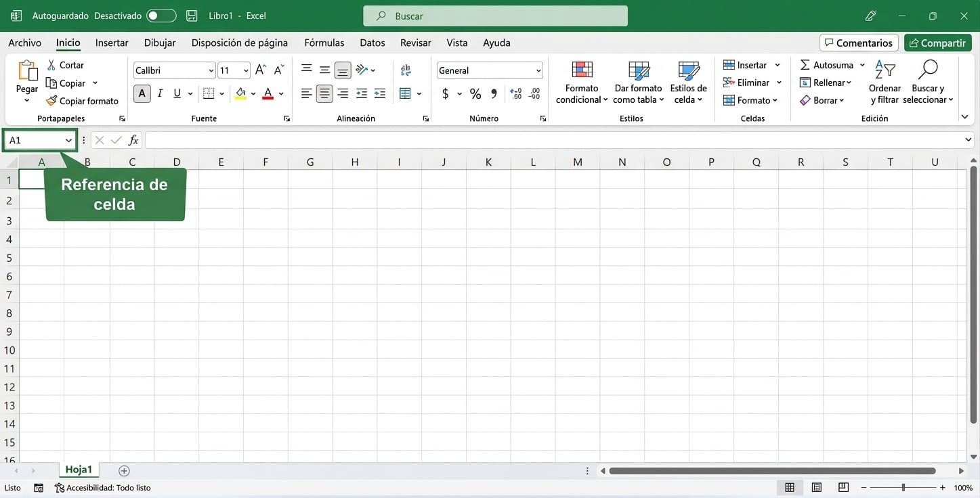Viewport: 980px width, 498px height.
Task: Decrease the indent
Action: pyautogui.click(x=362, y=93)
